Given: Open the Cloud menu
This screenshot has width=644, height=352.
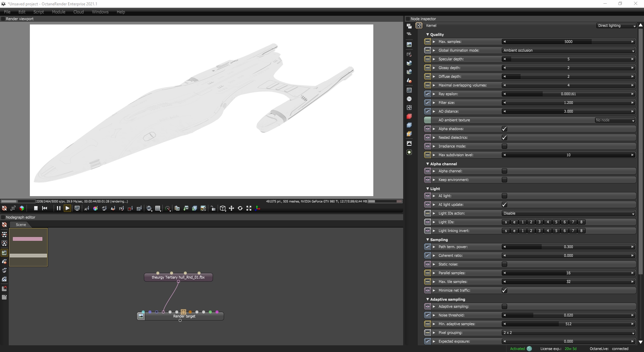Looking at the screenshot, I should (78, 12).
